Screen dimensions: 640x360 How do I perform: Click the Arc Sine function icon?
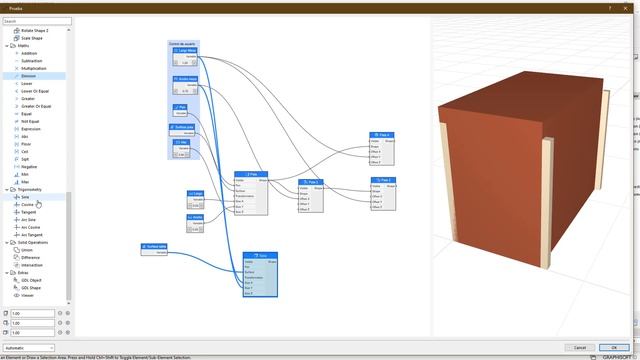click(x=17, y=220)
